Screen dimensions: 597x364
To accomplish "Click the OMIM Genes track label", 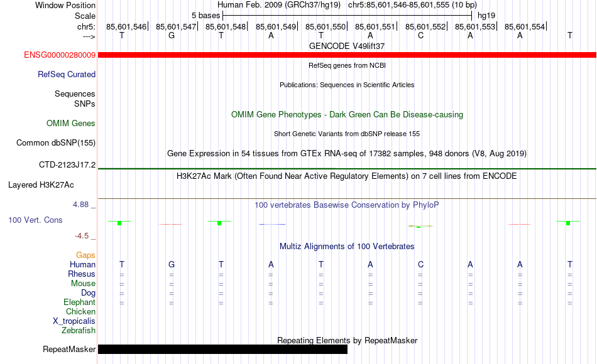I will (71, 124).
